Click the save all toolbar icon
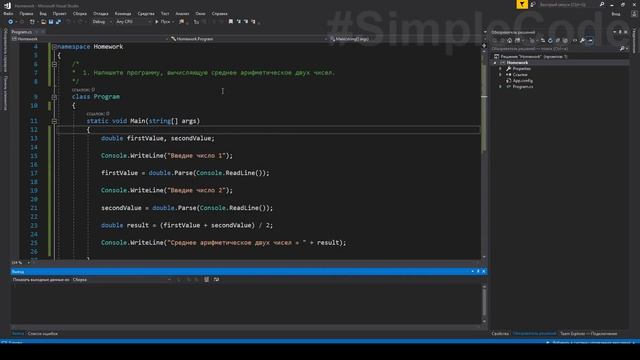This screenshot has width=640, height=360. [x=58, y=22]
